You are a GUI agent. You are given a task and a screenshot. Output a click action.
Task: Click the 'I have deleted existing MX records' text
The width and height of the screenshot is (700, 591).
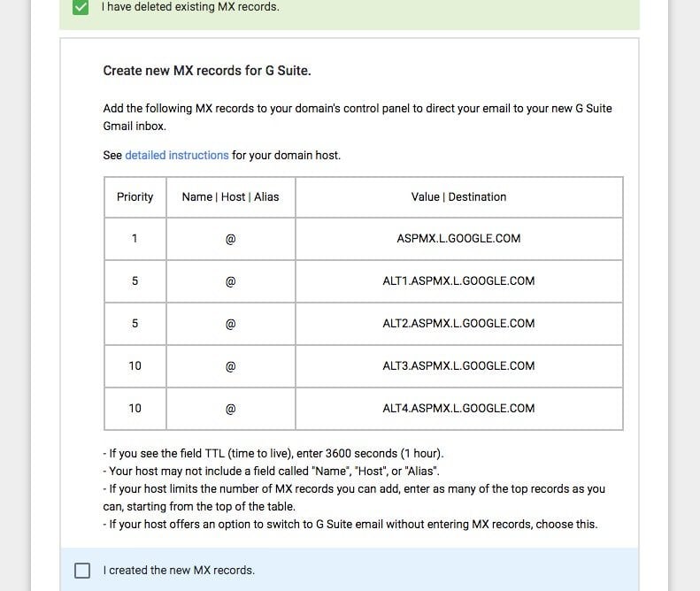[x=190, y=7]
